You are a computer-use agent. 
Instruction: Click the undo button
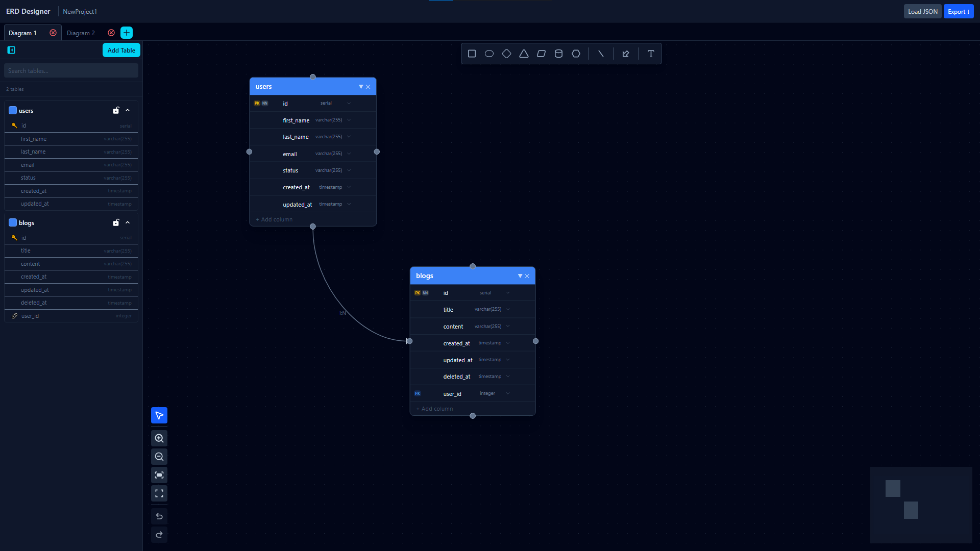[x=159, y=516]
